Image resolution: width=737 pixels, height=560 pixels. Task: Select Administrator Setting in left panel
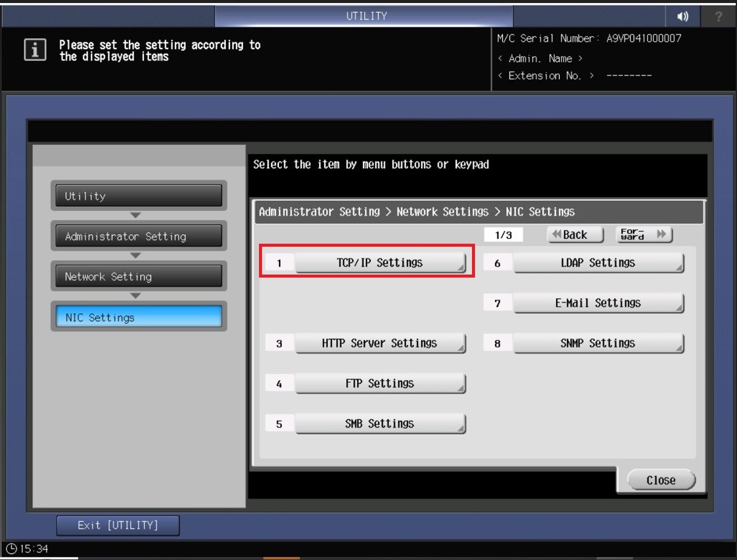139,236
